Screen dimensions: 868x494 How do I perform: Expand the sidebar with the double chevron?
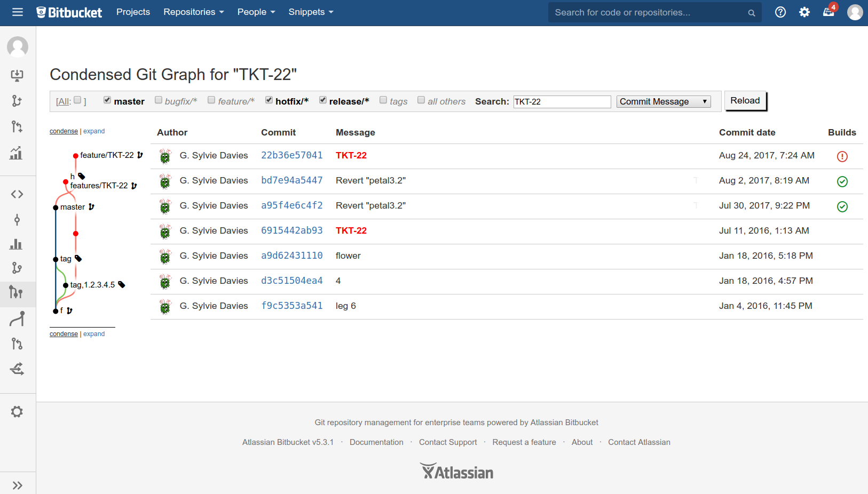[x=18, y=485]
